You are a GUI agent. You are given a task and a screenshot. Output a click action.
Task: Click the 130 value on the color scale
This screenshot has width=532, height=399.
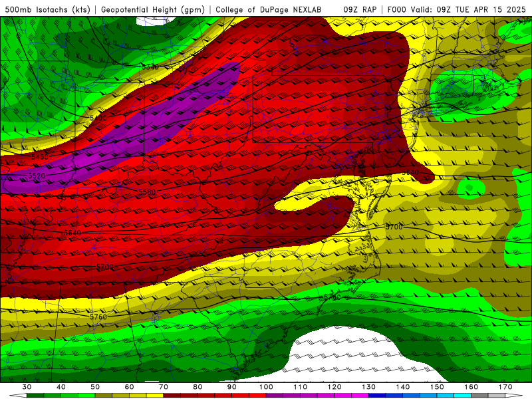coord(368,387)
